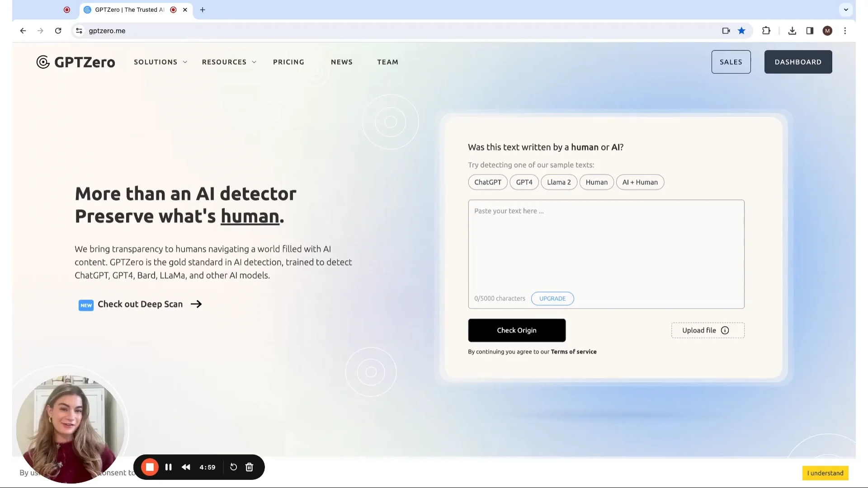
Task: Open the browser extensions puzzle icon
Action: (766, 31)
